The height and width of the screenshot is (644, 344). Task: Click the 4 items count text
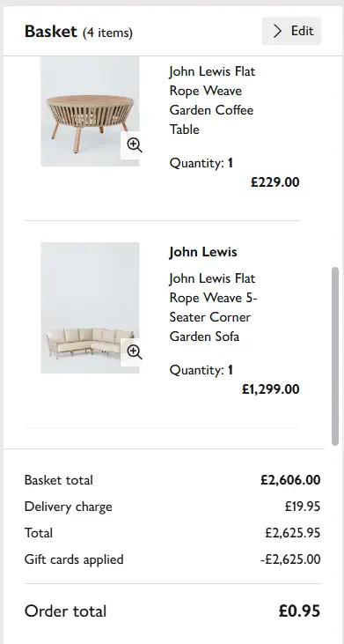108,33
